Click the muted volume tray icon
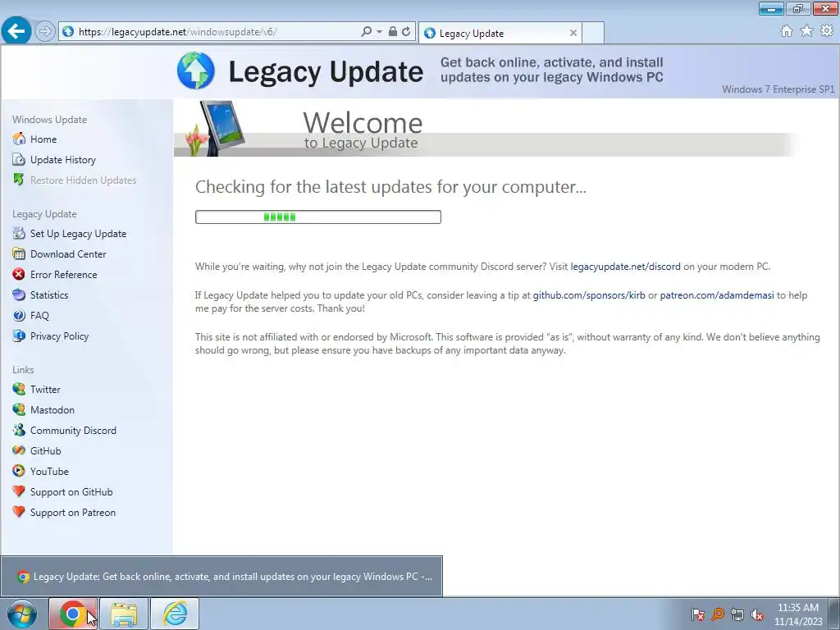This screenshot has height=630, width=840. 757,614
